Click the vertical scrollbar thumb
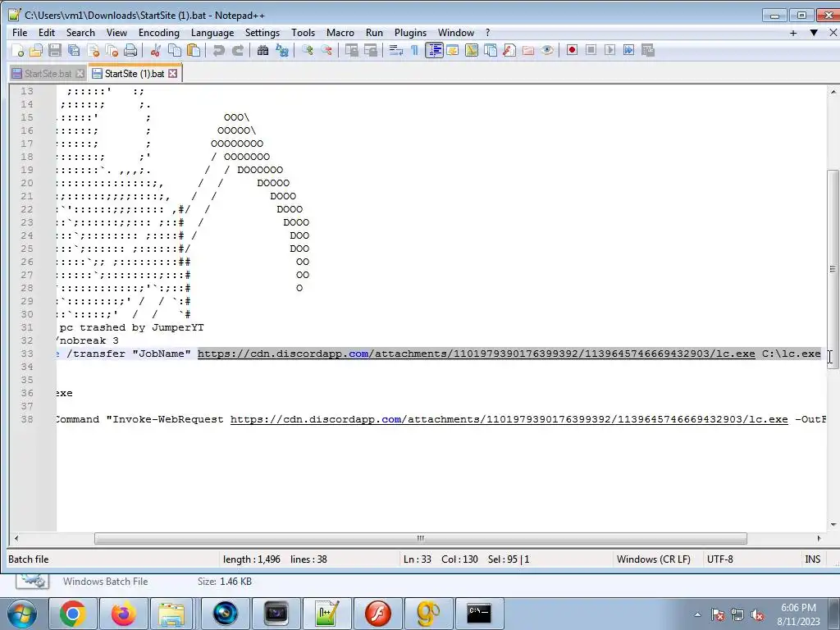This screenshot has width=840, height=630. click(833, 269)
